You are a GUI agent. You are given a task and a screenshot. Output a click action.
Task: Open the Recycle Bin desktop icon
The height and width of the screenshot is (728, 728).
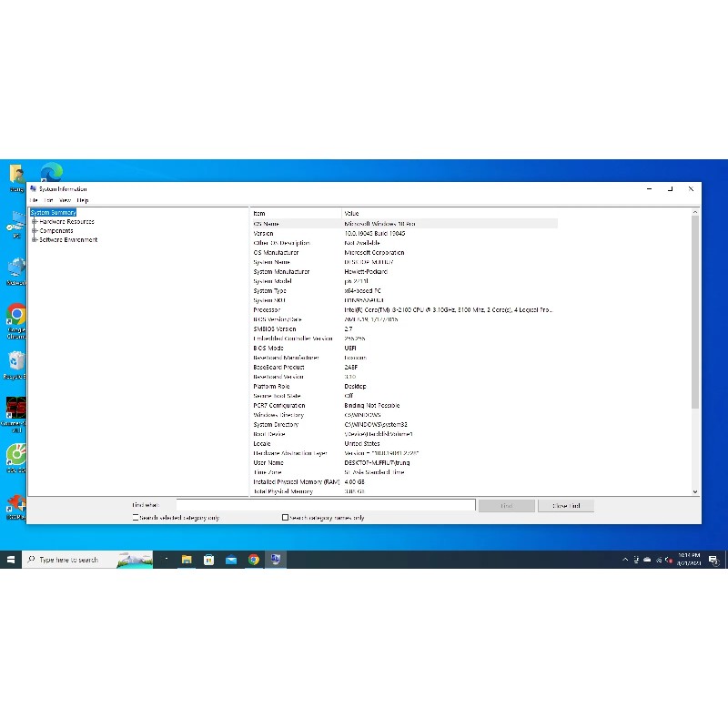tap(16, 366)
